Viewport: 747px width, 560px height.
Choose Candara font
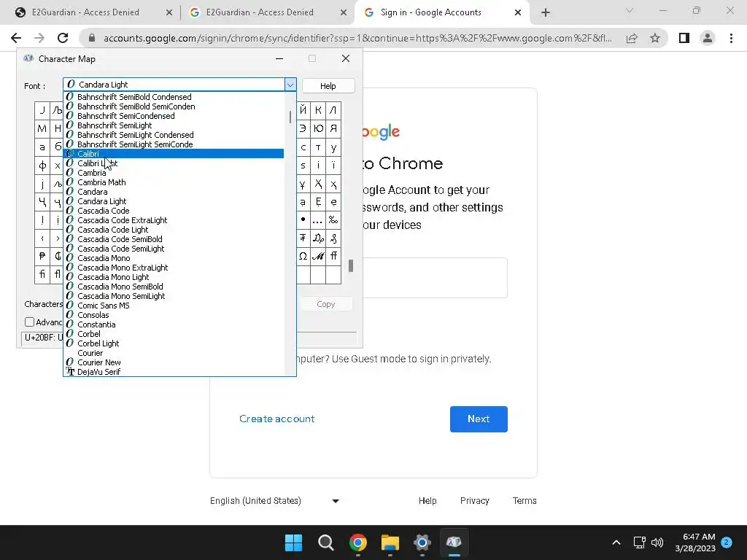coord(174,192)
